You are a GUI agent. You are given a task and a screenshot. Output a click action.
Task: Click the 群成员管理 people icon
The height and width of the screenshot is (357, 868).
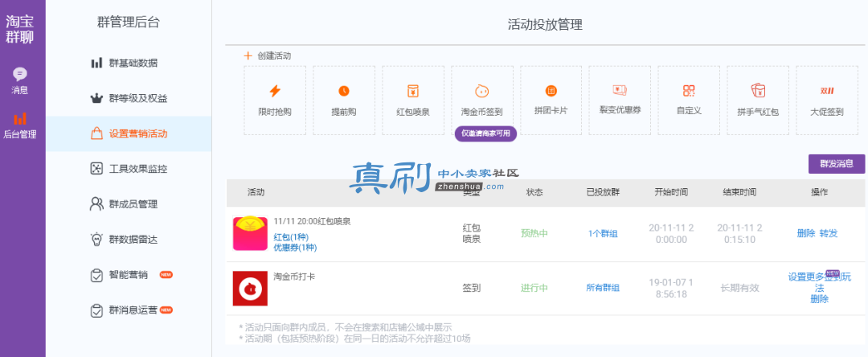[x=96, y=203]
